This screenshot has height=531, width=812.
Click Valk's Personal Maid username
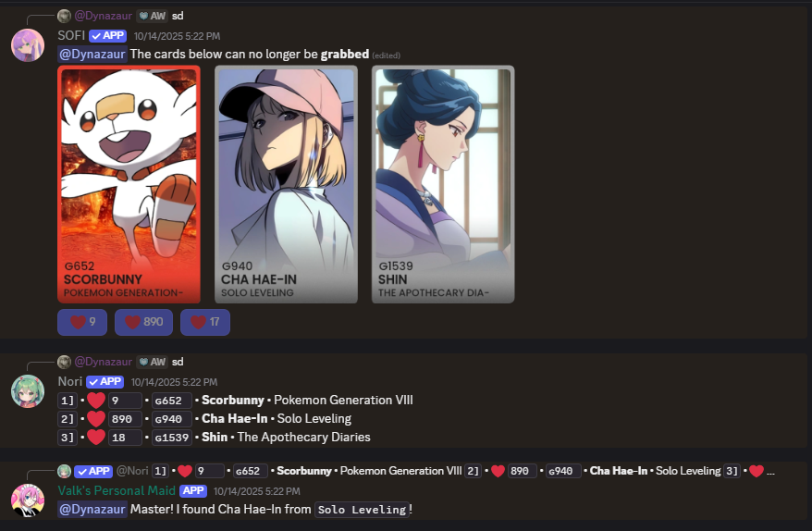pyautogui.click(x=117, y=490)
